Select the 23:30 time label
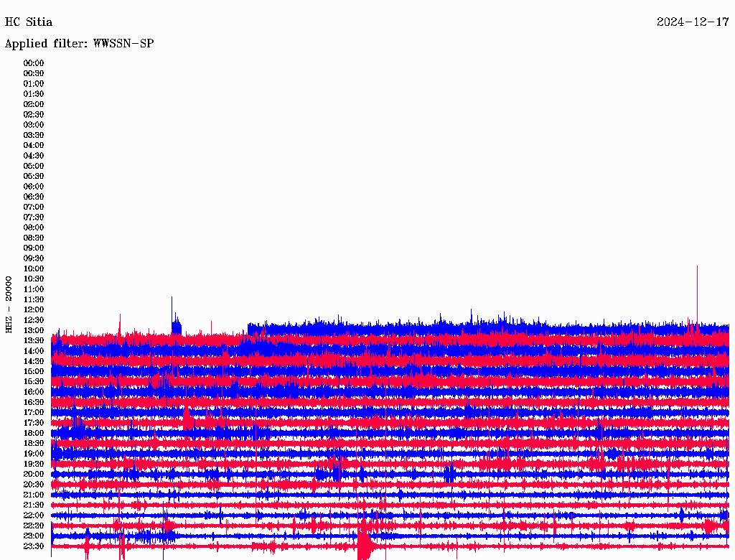This screenshot has height=560, width=735. point(34,546)
